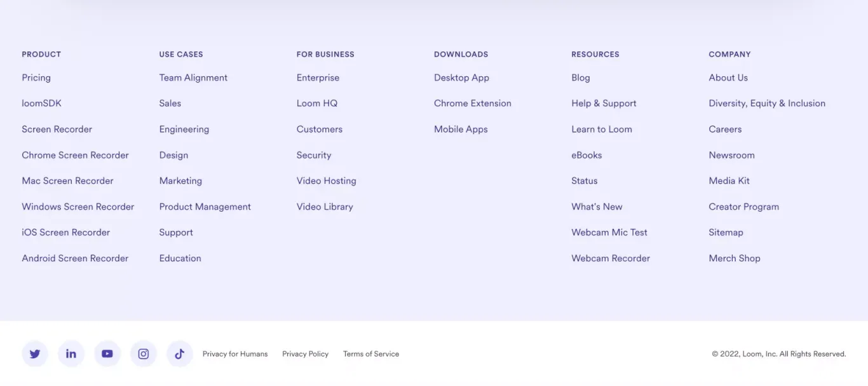Browse the eBooks resources
The width and height of the screenshot is (868, 386).
(587, 155)
